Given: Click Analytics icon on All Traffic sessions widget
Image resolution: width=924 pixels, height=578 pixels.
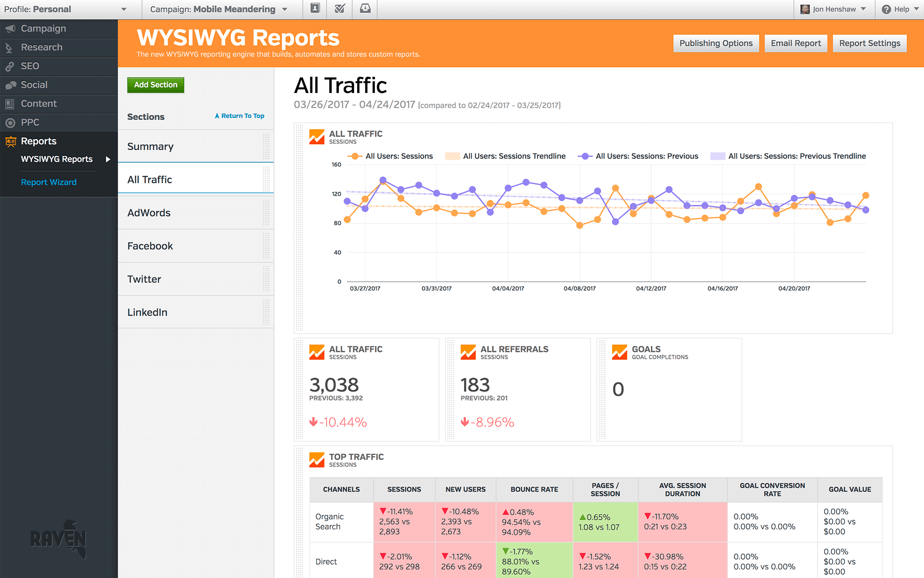Looking at the screenshot, I should pos(317,352).
